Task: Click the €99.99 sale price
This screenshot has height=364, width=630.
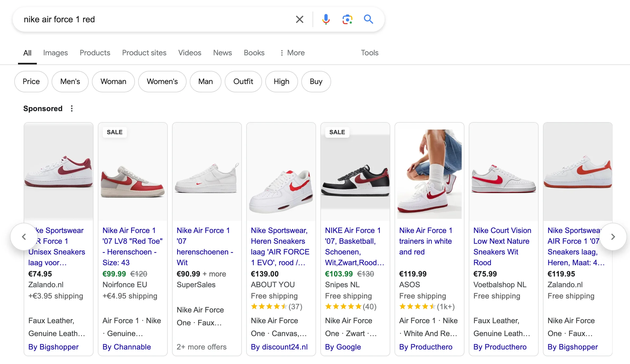Action: (114, 274)
